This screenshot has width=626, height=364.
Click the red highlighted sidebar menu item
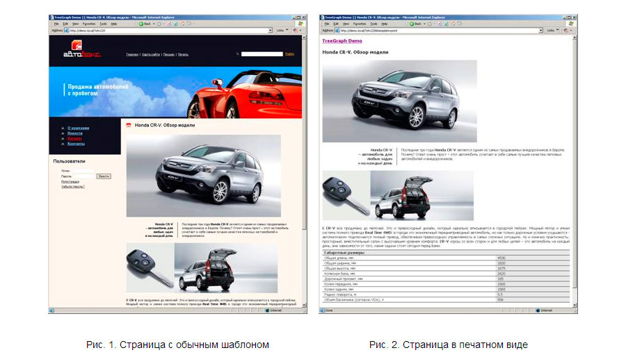(x=74, y=138)
